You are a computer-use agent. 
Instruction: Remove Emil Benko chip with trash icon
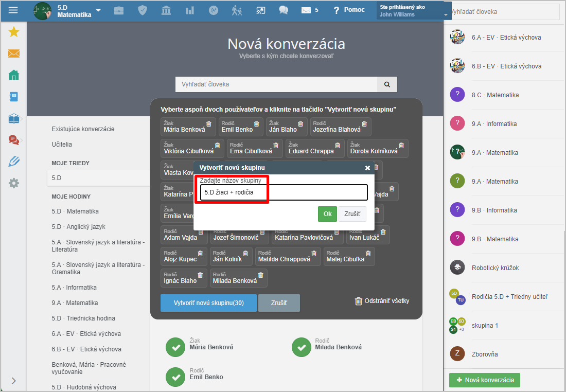256,124
